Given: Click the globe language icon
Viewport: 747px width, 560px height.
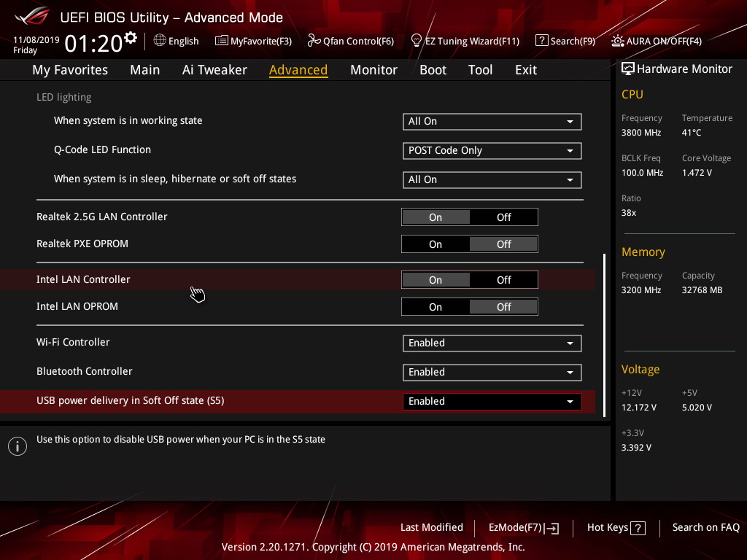Looking at the screenshot, I should click(x=160, y=41).
